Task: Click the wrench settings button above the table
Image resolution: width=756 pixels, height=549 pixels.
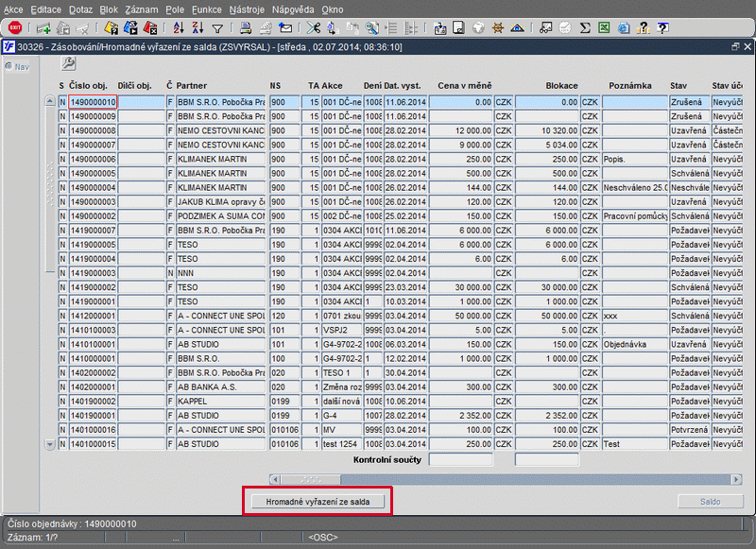Action: (68, 63)
